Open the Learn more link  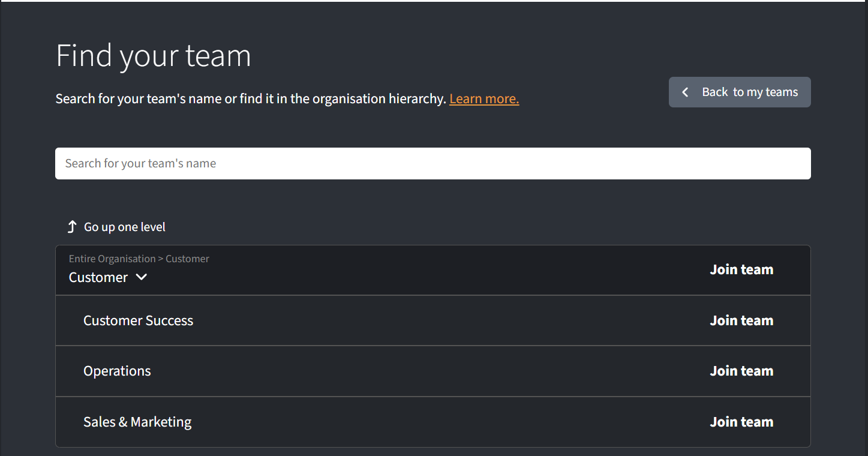(483, 99)
